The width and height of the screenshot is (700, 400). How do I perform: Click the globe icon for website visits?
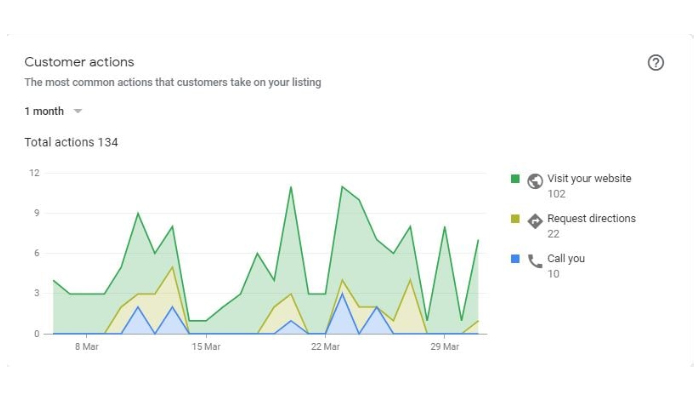pyautogui.click(x=535, y=181)
